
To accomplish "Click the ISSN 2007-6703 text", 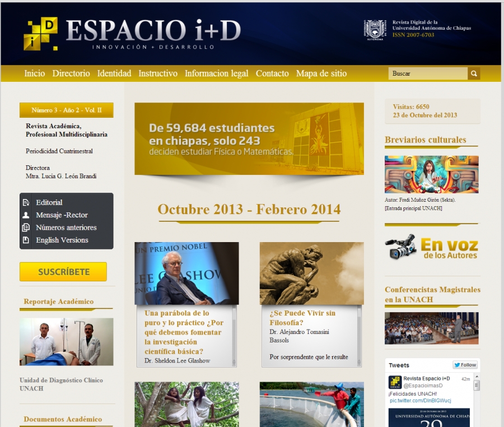I will pos(413,35).
